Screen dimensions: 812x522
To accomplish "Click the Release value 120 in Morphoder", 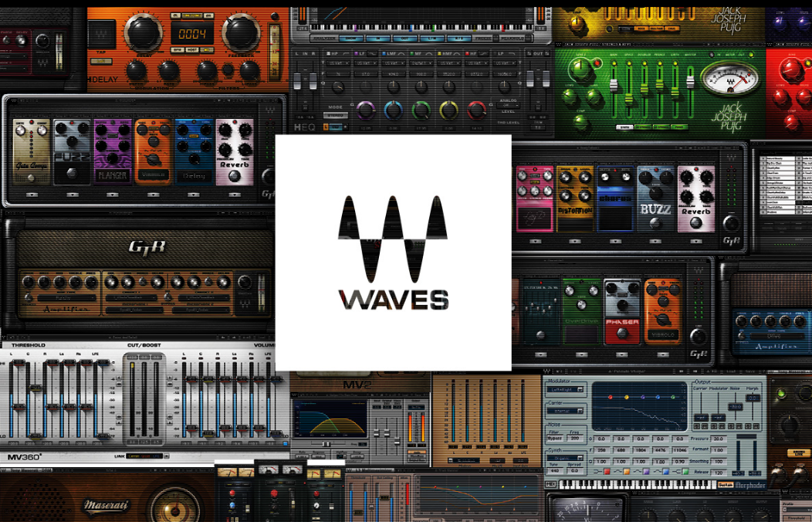I will (718, 473).
